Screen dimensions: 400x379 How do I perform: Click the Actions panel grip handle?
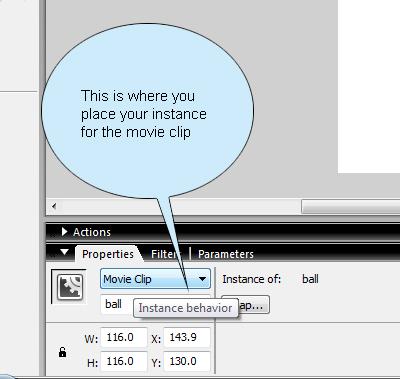(53, 234)
